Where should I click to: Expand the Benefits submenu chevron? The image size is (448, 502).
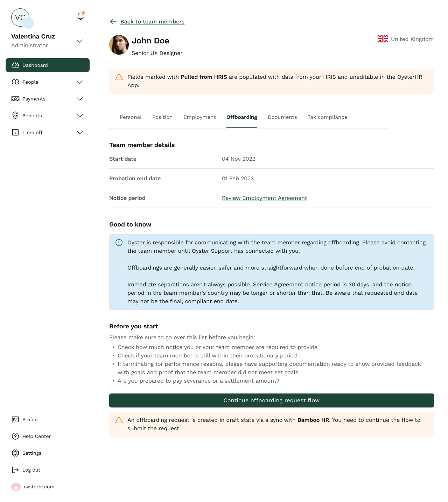coord(80,116)
